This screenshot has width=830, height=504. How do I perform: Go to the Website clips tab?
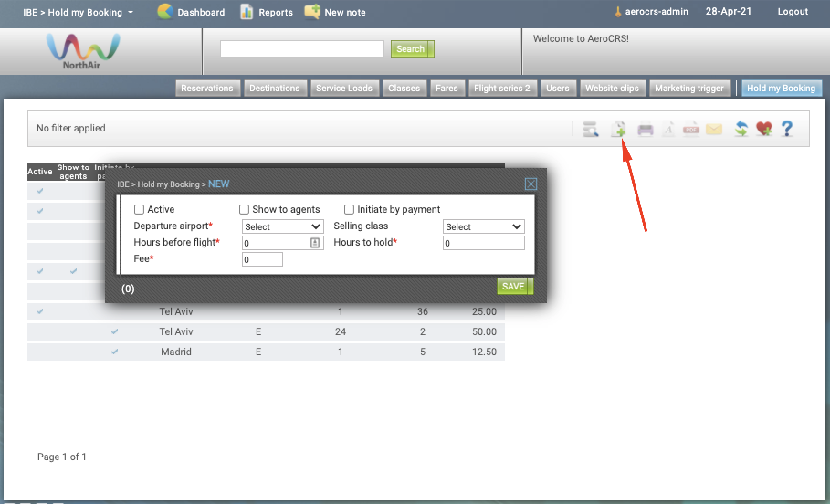pyautogui.click(x=612, y=89)
